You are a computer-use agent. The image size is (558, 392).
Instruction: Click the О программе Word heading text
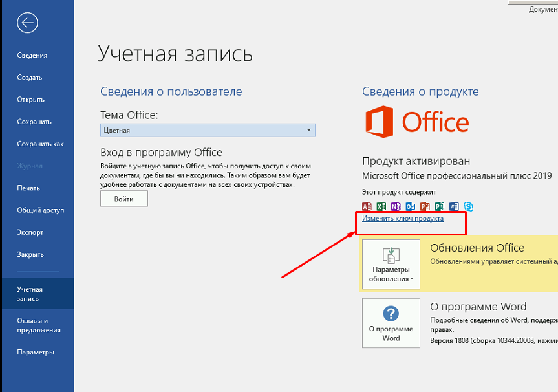point(478,307)
